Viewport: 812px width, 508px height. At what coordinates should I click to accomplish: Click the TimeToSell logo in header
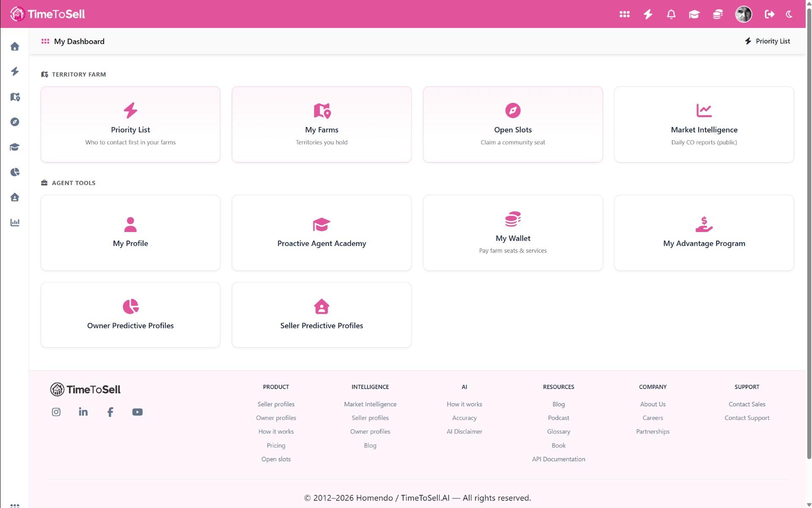point(47,14)
